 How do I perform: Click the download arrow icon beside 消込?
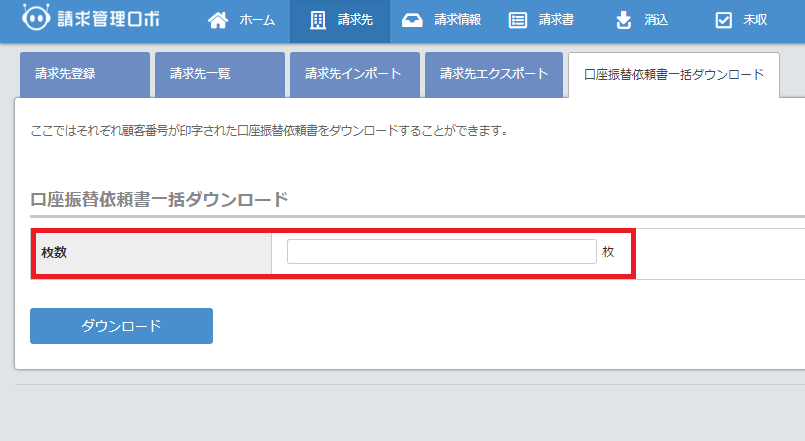624,20
